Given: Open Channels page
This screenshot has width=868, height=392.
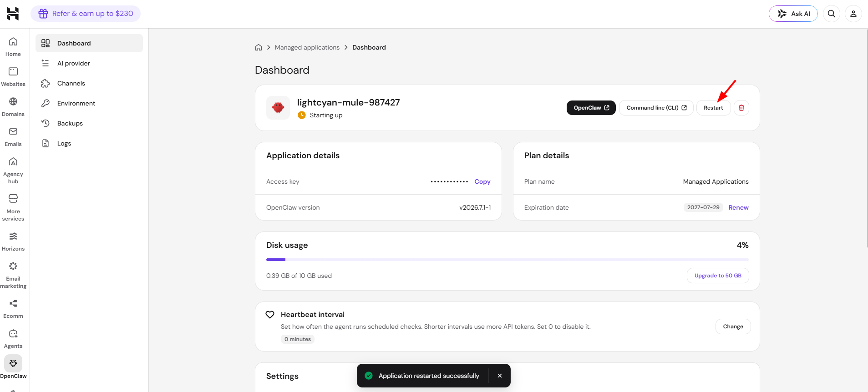Looking at the screenshot, I should [x=89, y=83].
